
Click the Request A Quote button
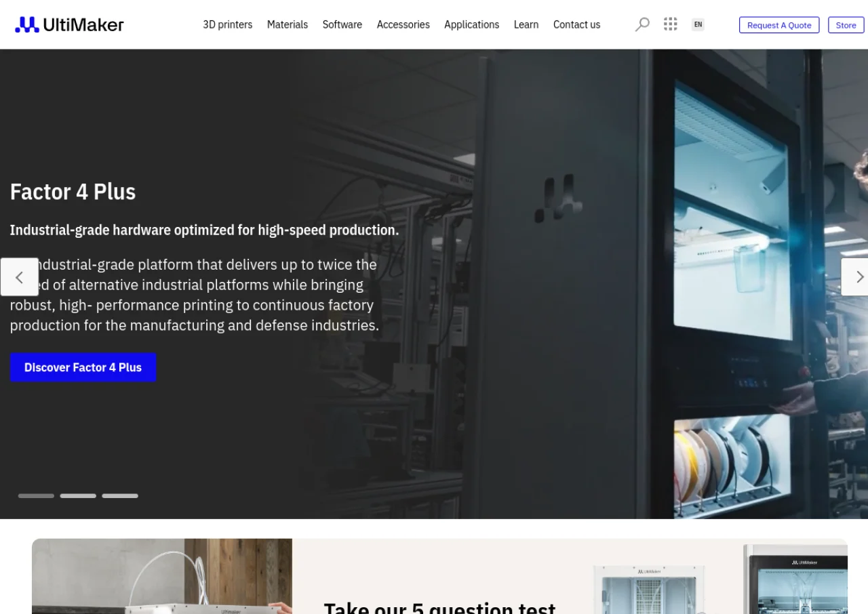[x=779, y=25]
